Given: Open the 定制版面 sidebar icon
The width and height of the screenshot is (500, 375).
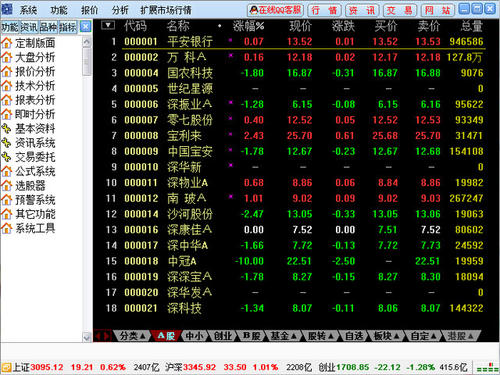Looking at the screenshot, I should pyautogui.click(x=6, y=43).
